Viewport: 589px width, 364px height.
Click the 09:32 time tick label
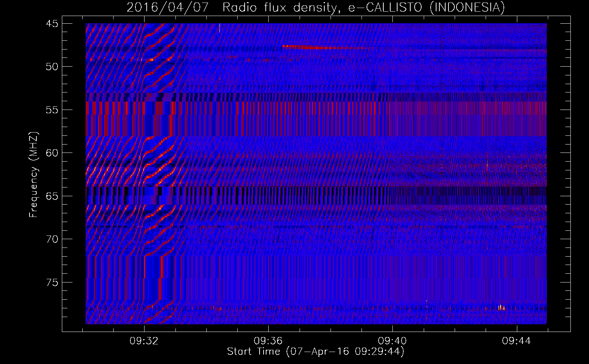144,341
